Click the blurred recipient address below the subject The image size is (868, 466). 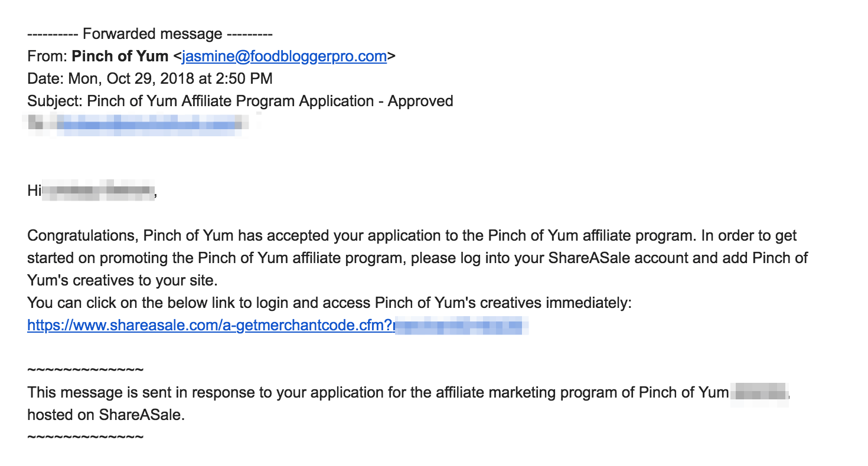point(148,123)
